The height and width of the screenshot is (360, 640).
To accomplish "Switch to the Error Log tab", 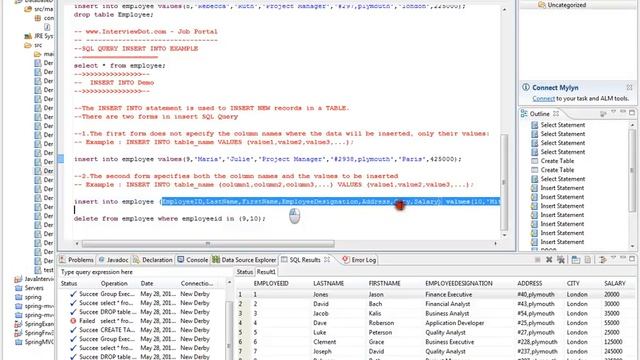I will tap(359, 260).
